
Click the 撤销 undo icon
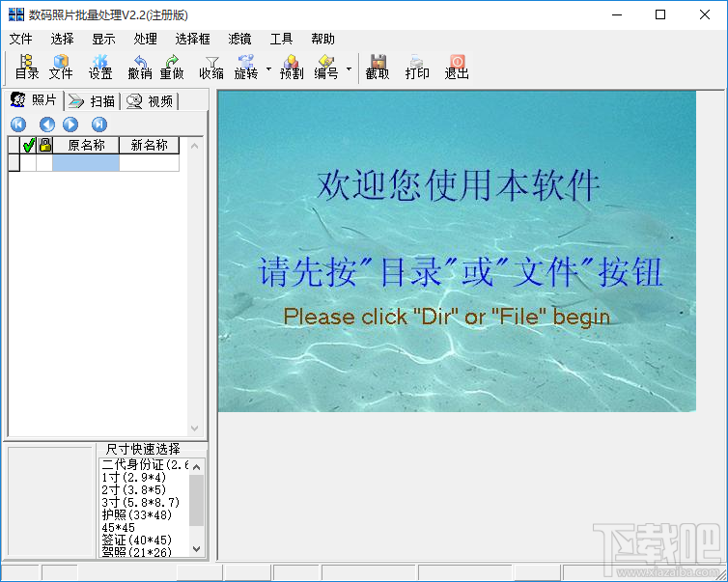140,67
